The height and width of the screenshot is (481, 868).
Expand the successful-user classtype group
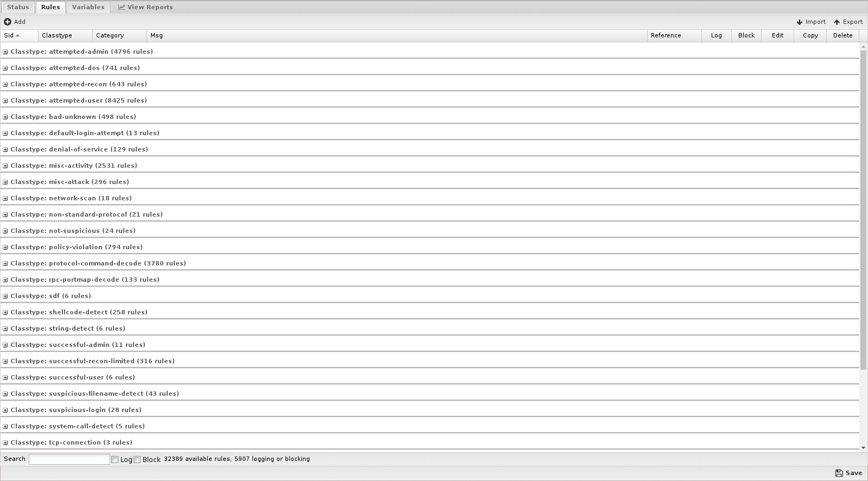pos(5,378)
